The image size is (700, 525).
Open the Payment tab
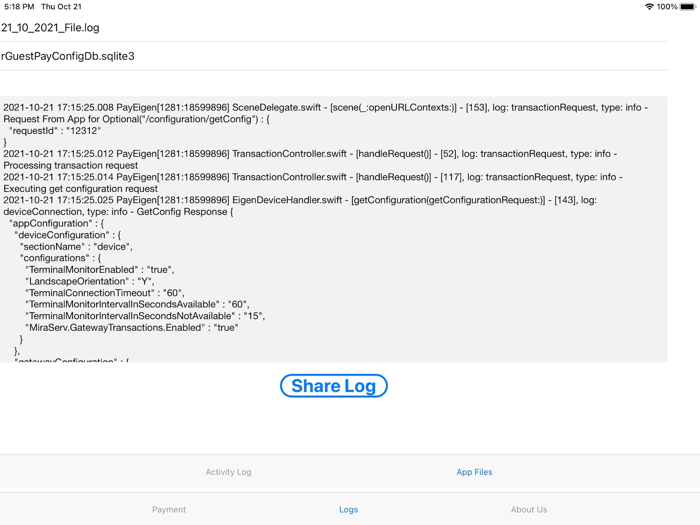pos(169,509)
